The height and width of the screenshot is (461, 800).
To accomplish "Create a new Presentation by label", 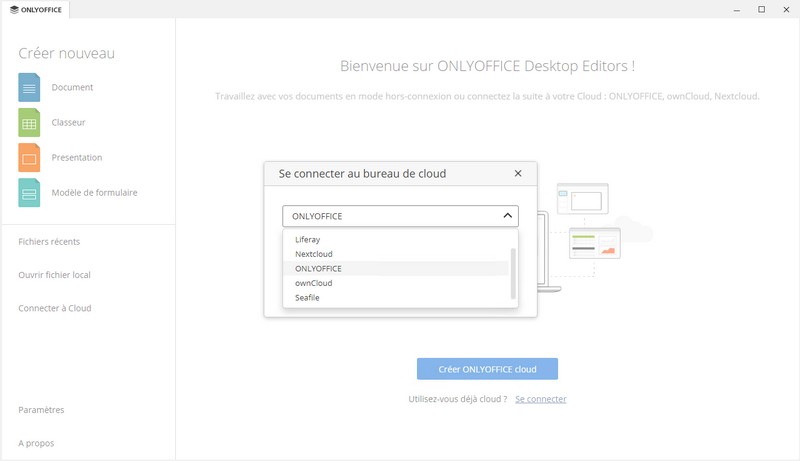I will click(77, 158).
